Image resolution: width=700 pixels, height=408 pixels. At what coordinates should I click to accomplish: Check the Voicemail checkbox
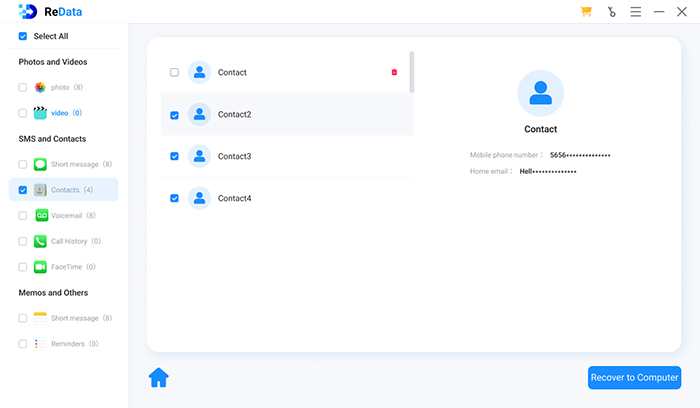pos(23,216)
